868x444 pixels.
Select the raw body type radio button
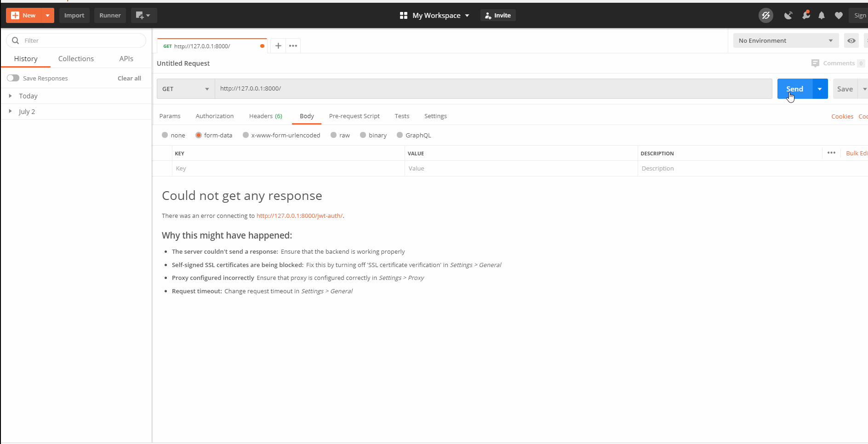(x=334, y=135)
